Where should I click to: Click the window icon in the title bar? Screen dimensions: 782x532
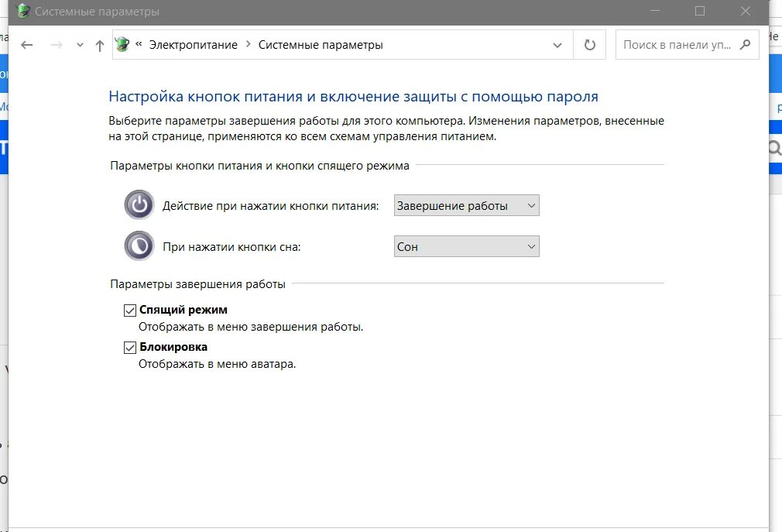22,12
